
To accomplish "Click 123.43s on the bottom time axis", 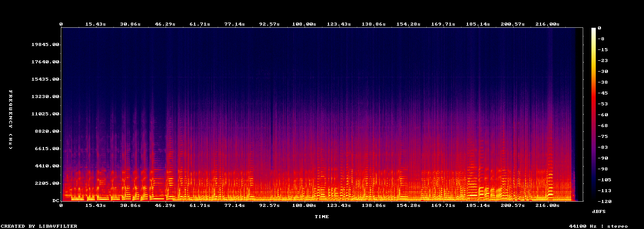I will click(339, 205).
